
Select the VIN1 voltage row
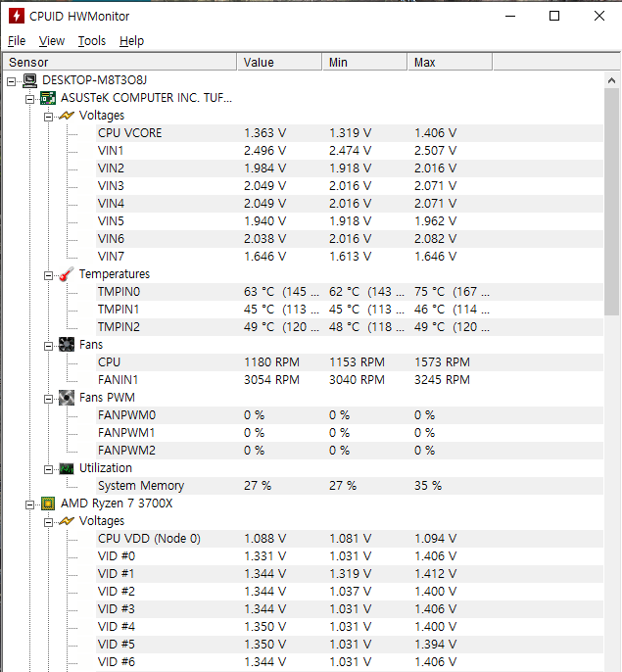(x=350, y=151)
